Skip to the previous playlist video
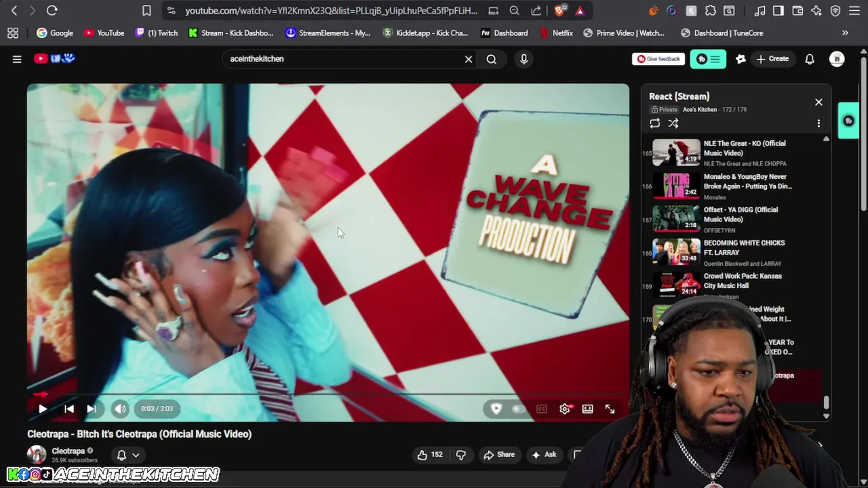The width and height of the screenshot is (868, 488). pyautogui.click(x=68, y=409)
